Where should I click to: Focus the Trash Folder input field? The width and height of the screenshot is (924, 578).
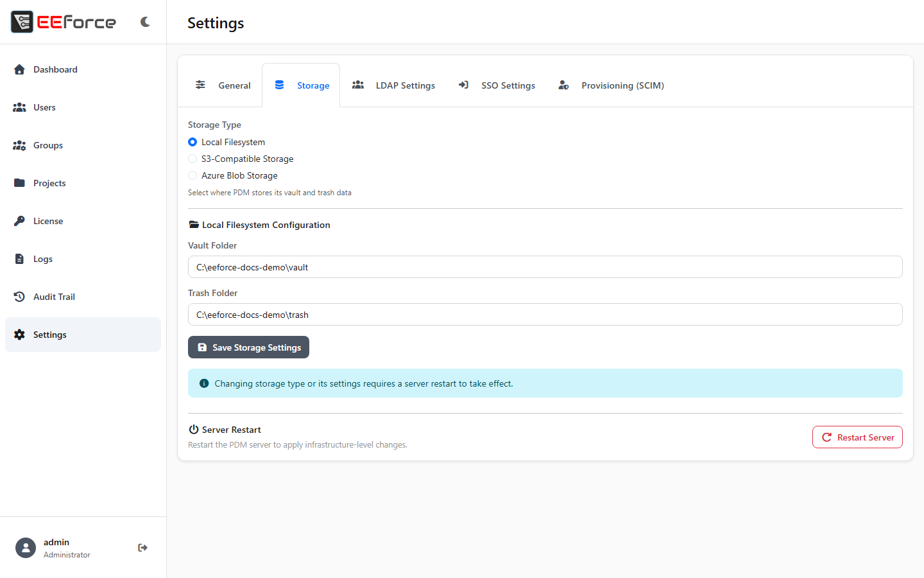pos(545,315)
